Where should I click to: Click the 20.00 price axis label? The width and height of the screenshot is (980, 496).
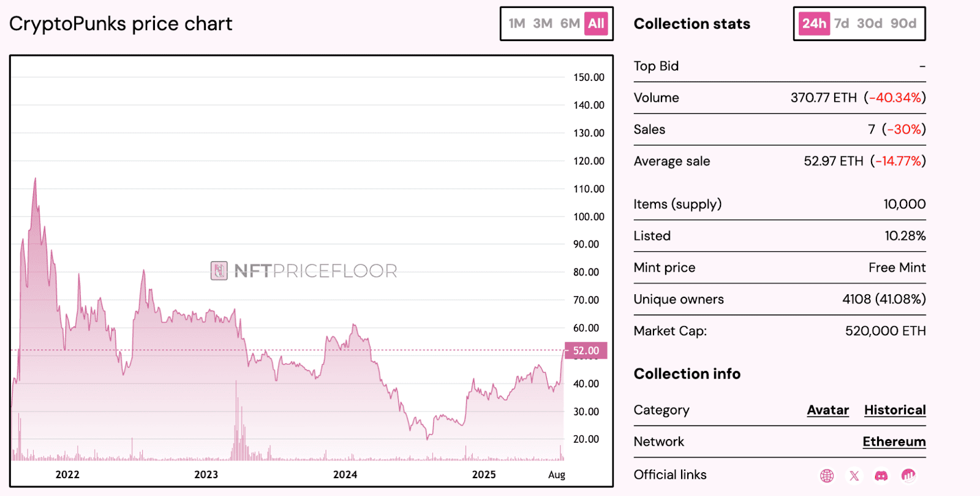point(586,439)
